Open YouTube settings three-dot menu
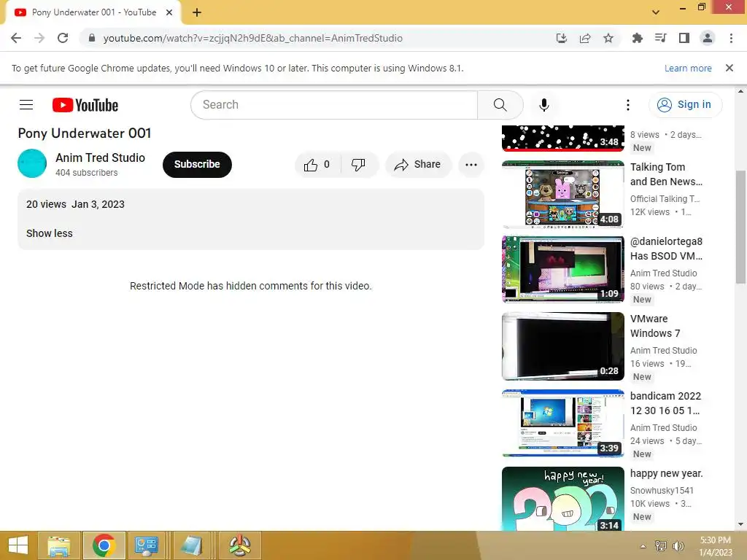747x560 pixels. (628, 105)
